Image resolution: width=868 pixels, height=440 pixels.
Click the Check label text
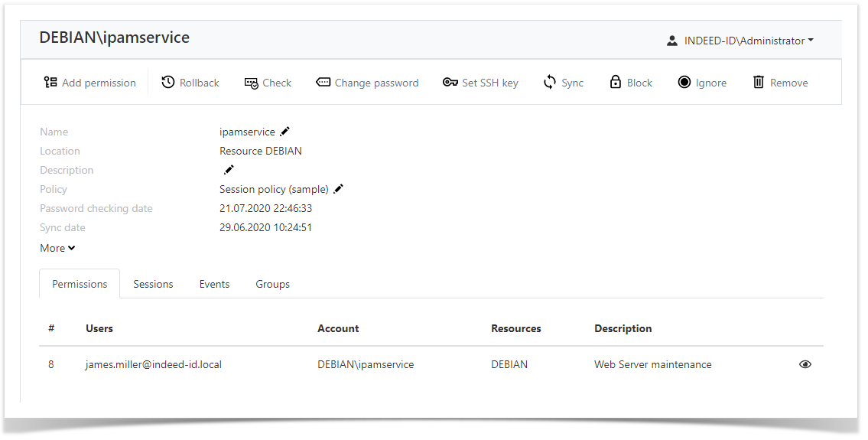[277, 83]
